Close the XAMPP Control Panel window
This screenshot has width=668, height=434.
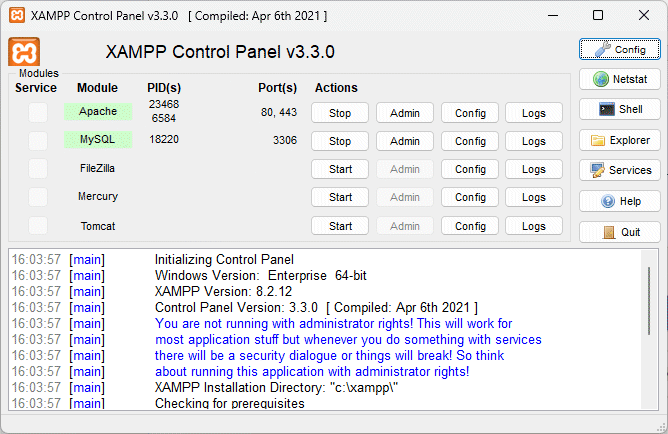(x=644, y=15)
